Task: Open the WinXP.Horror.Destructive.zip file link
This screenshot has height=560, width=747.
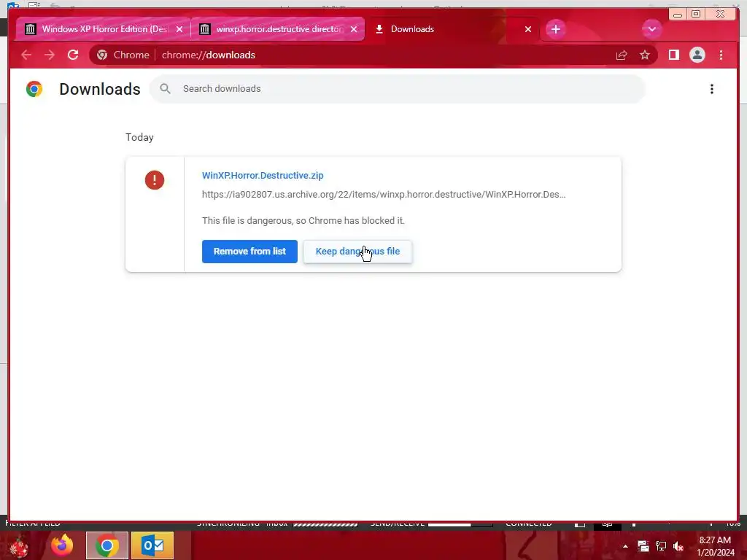Action: (263, 175)
